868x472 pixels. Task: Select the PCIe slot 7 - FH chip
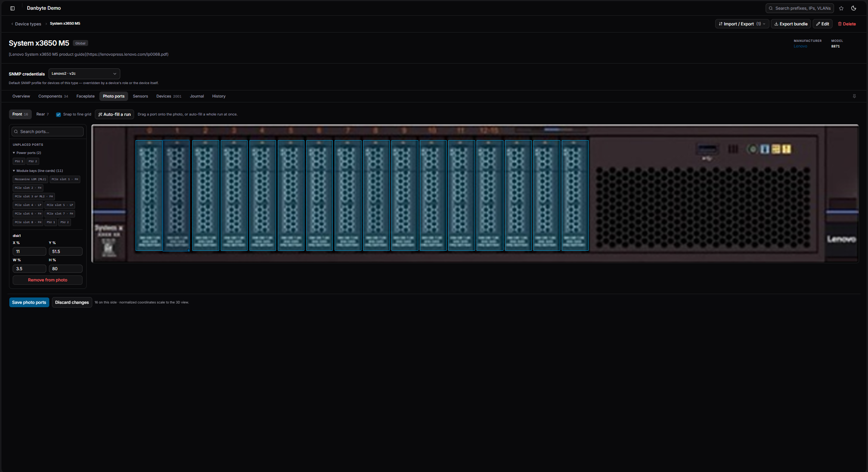(x=60, y=214)
